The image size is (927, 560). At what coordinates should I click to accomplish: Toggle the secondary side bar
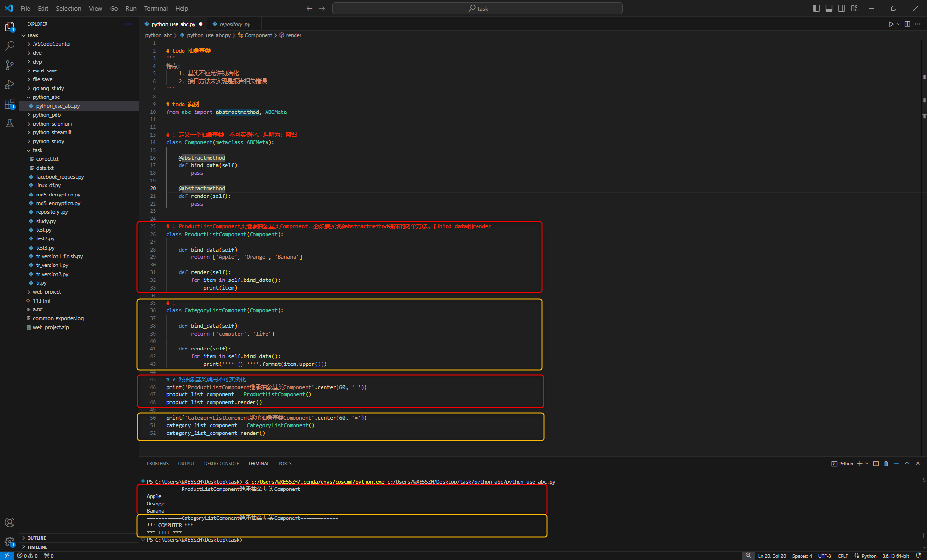click(x=842, y=8)
